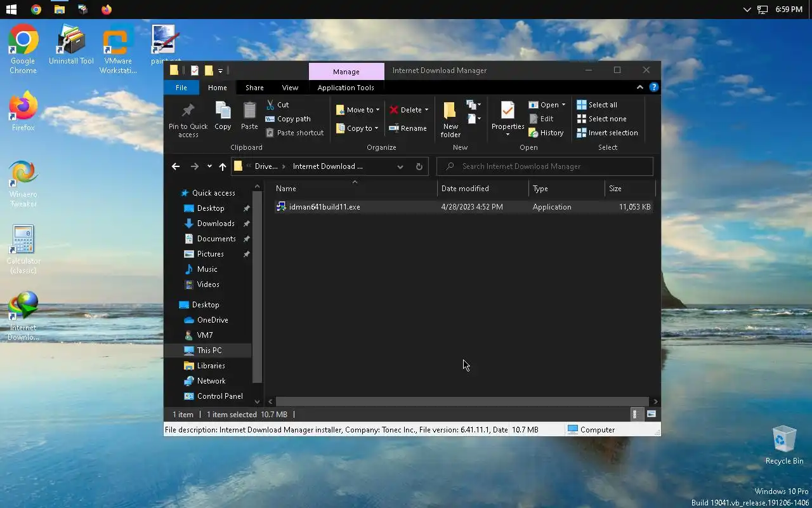Go up one folder level
This screenshot has width=812, height=508.
(x=223, y=166)
